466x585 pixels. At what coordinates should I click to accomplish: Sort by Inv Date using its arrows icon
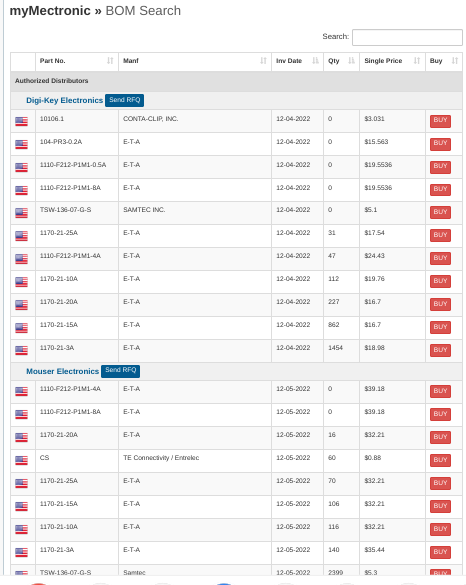click(315, 61)
